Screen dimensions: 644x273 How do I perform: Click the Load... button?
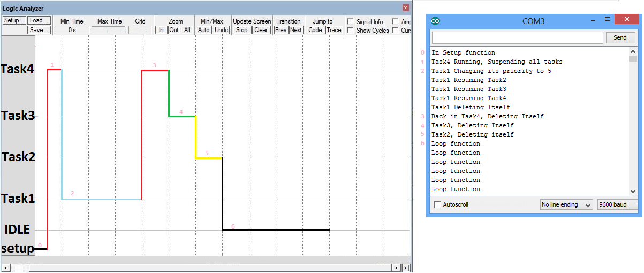pyautogui.click(x=39, y=21)
